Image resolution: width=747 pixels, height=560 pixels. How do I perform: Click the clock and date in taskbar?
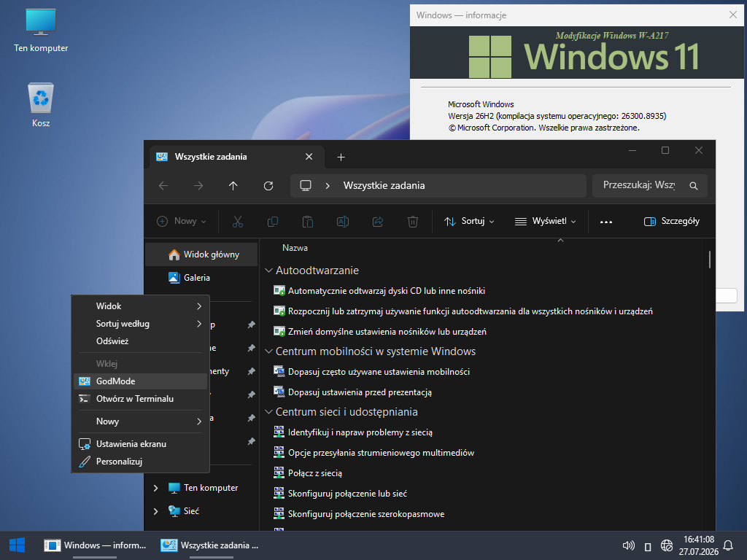pyautogui.click(x=698, y=545)
